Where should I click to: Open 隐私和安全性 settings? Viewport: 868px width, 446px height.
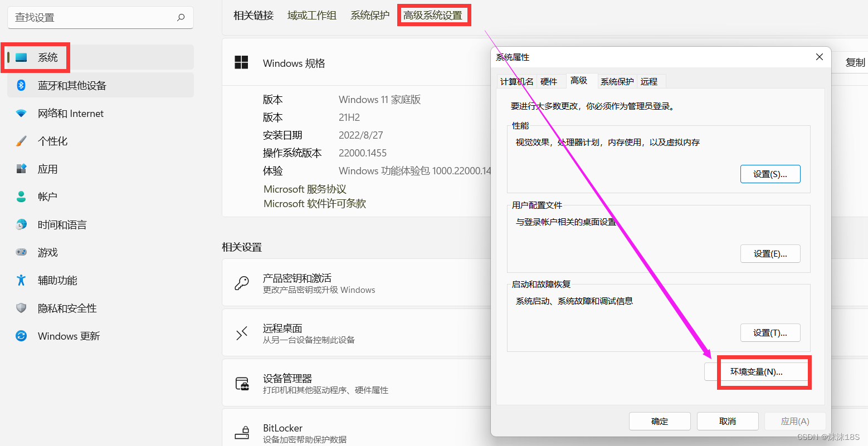click(x=100, y=308)
